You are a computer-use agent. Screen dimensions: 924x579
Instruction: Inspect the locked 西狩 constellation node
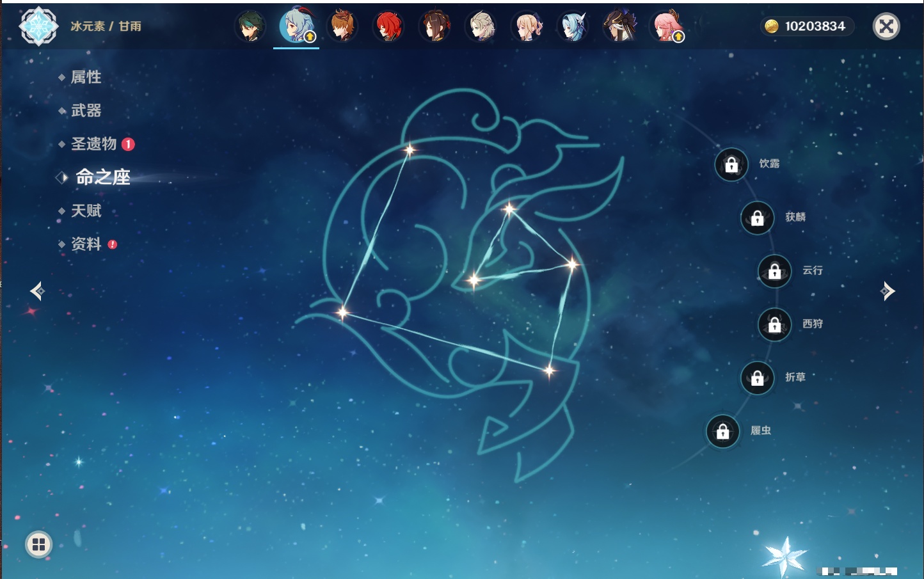coord(775,325)
